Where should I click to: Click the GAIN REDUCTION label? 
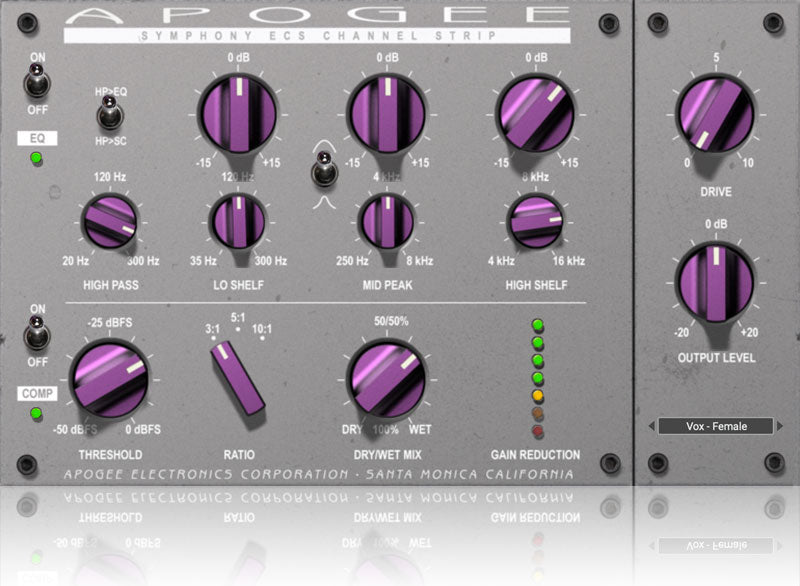point(535,454)
